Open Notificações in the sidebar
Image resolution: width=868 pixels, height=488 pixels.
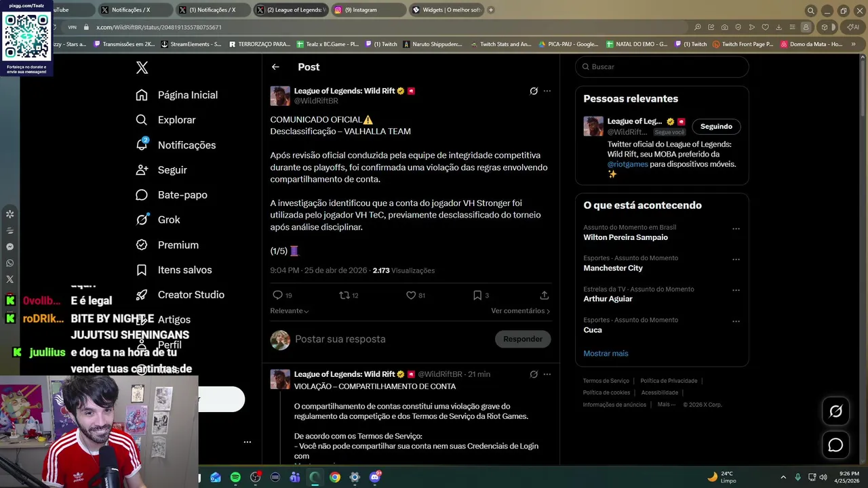[x=175, y=145]
